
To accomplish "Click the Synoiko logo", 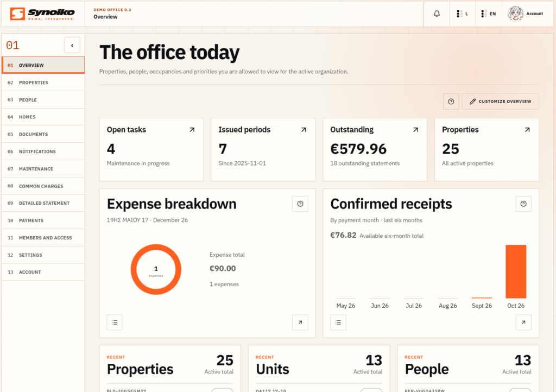I will [x=42, y=14].
